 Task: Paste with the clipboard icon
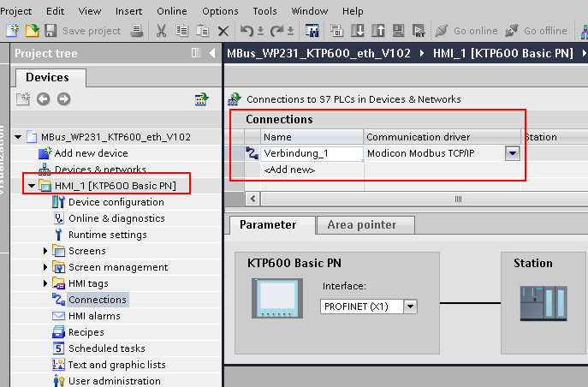click(203, 31)
